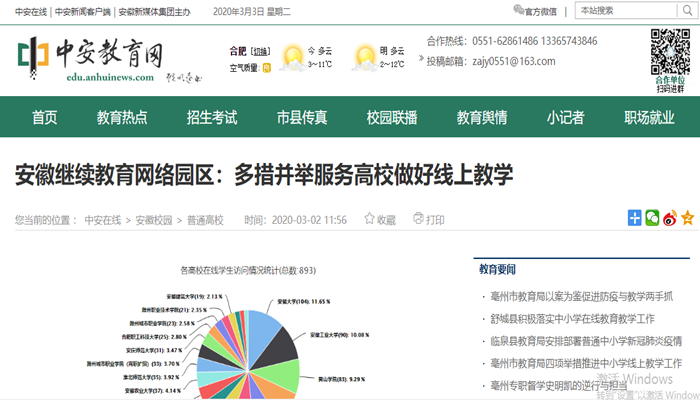Click the search magnifier icon
700x400 pixels.
[x=688, y=10]
